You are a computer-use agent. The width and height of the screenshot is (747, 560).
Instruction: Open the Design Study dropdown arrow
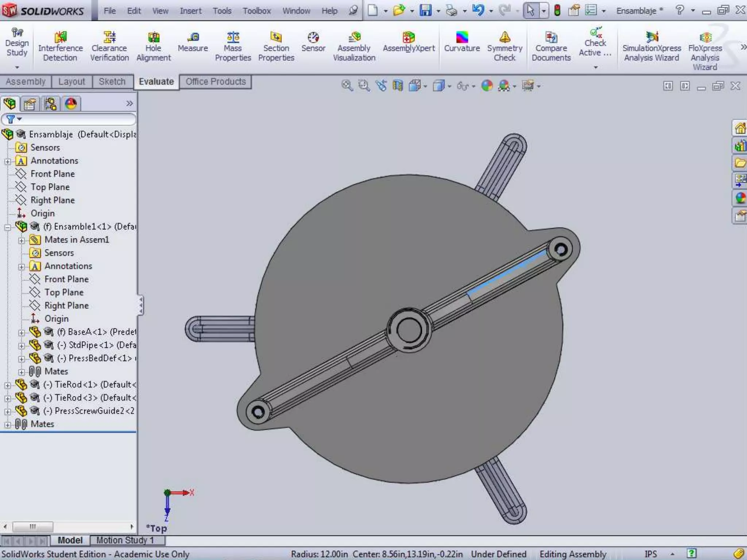pyautogui.click(x=17, y=67)
